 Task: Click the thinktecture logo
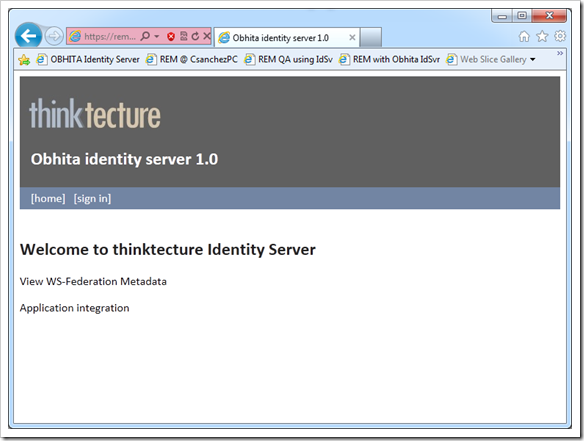pos(95,114)
